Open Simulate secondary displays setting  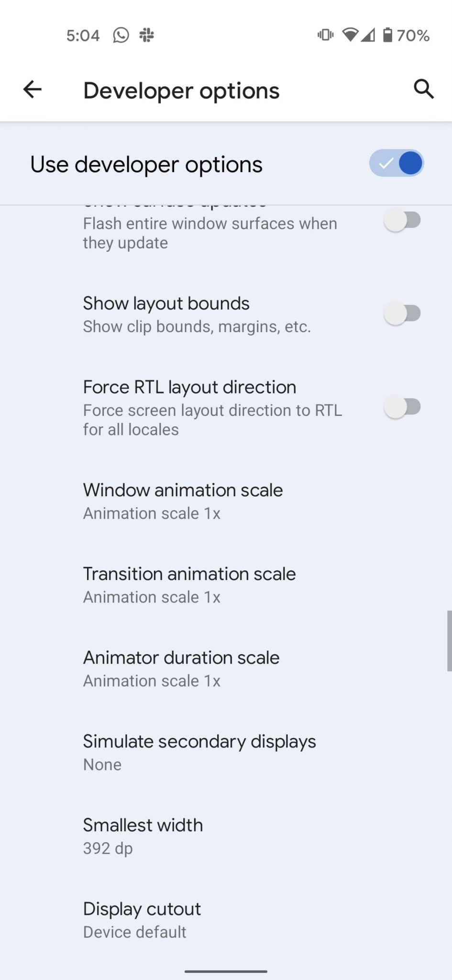[199, 752]
